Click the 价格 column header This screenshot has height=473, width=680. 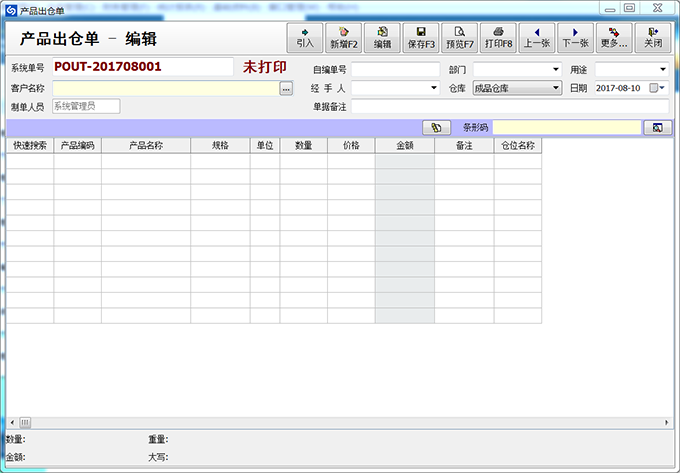pos(351,146)
